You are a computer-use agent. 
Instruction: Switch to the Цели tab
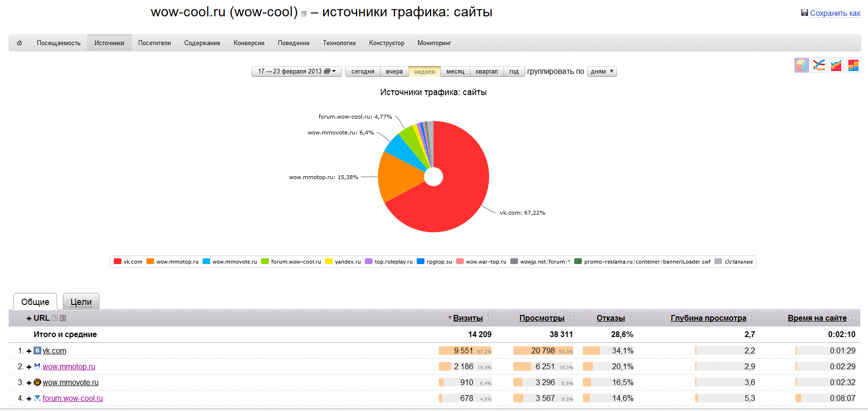[81, 302]
